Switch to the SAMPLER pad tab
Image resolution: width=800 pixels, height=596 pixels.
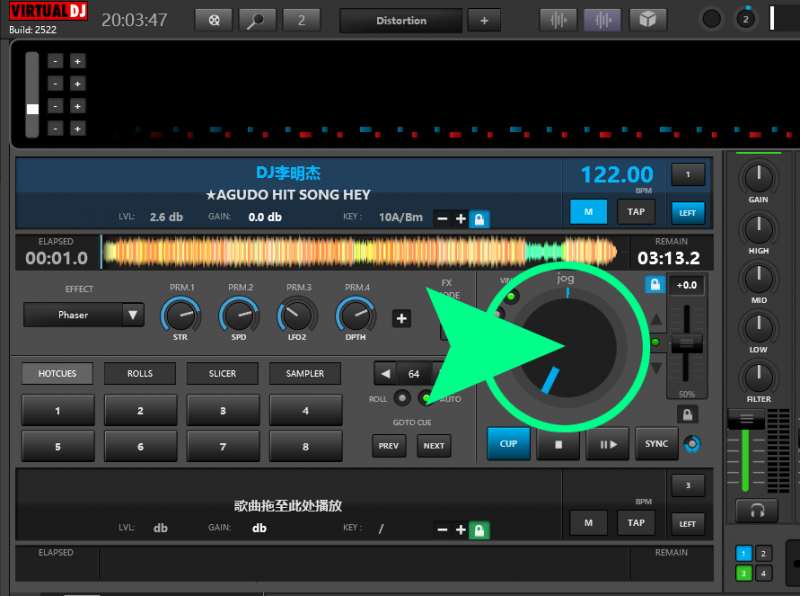click(305, 374)
